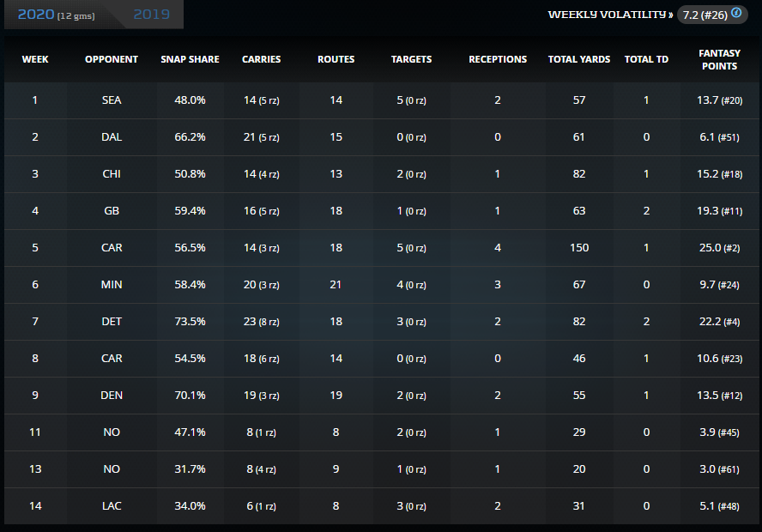Sort by the Opponent column header

pos(112,59)
